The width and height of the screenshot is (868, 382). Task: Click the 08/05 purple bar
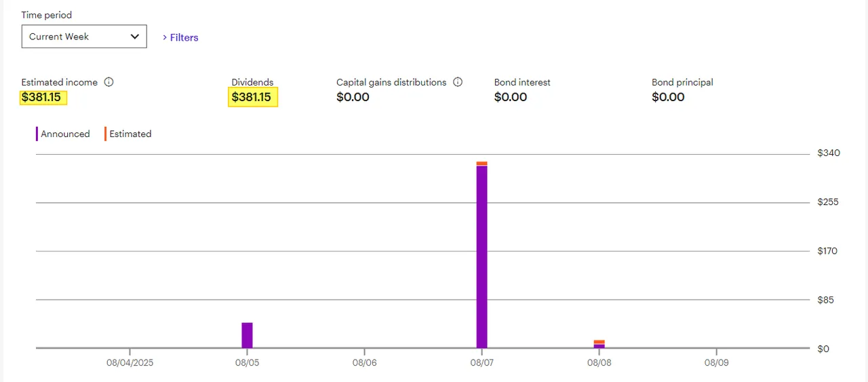(247, 335)
